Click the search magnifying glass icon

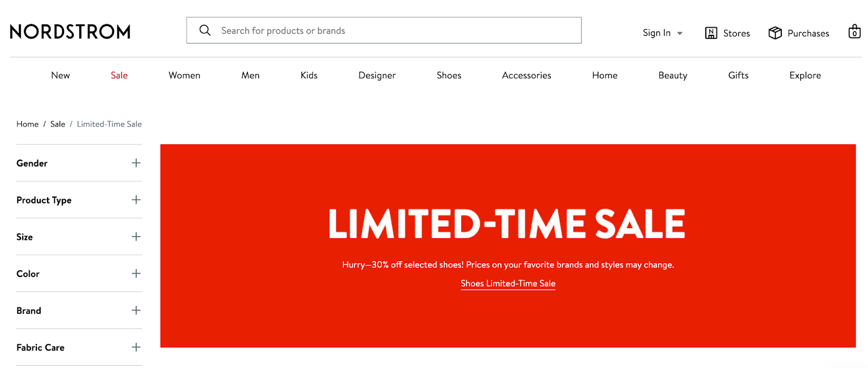coord(205,30)
